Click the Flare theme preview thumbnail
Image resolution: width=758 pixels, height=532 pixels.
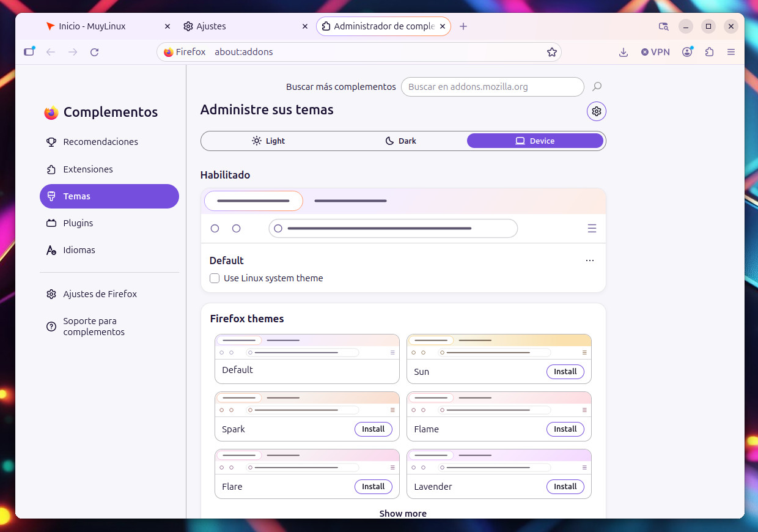pos(307,462)
